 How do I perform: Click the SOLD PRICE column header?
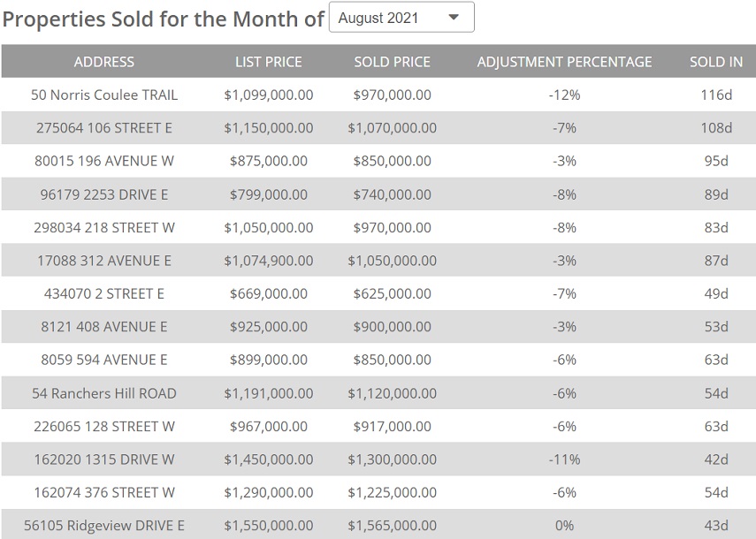(x=392, y=62)
